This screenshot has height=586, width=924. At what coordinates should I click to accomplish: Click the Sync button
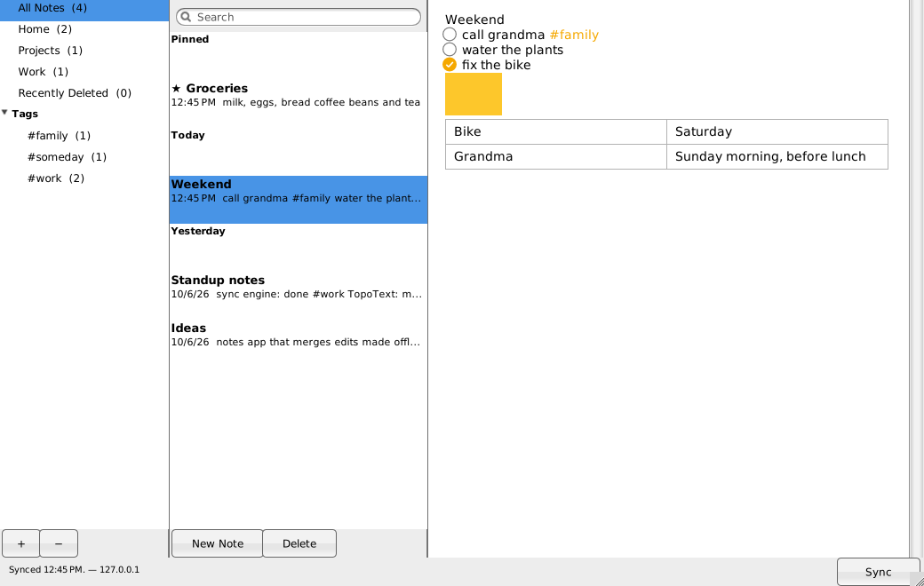(878, 571)
